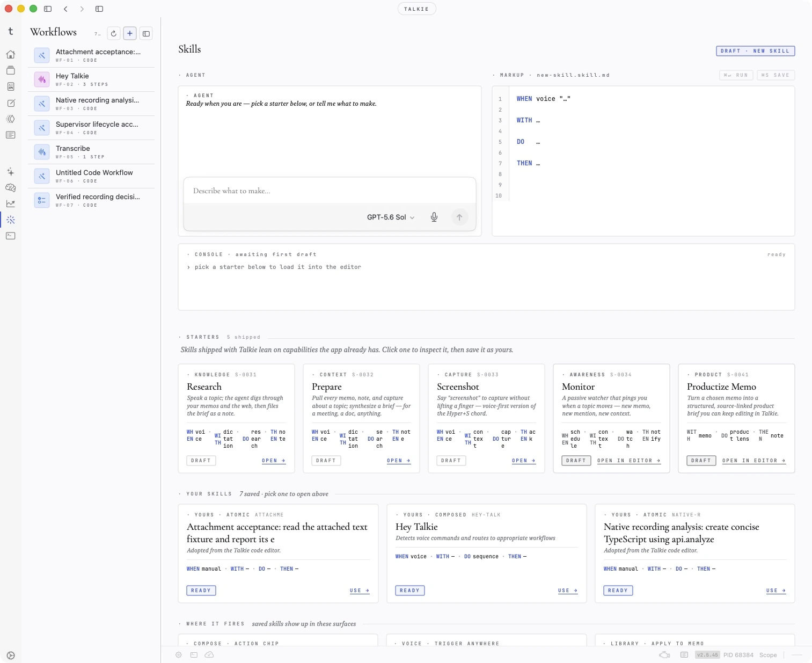Open the compose pencil icon in sidebar
The width and height of the screenshot is (812, 663).
pyautogui.click(x=10, y=103)
